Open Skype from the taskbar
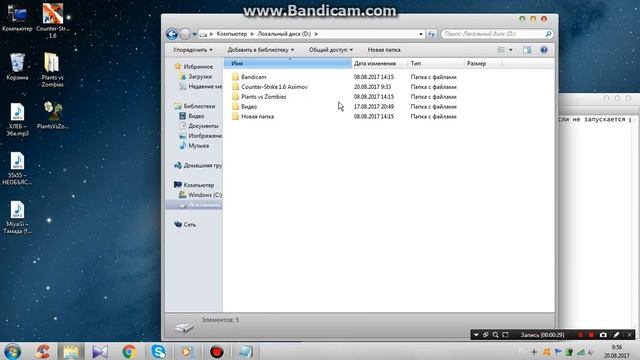The image size is (640, 360). pyautogui.click(x=158, y=351)
